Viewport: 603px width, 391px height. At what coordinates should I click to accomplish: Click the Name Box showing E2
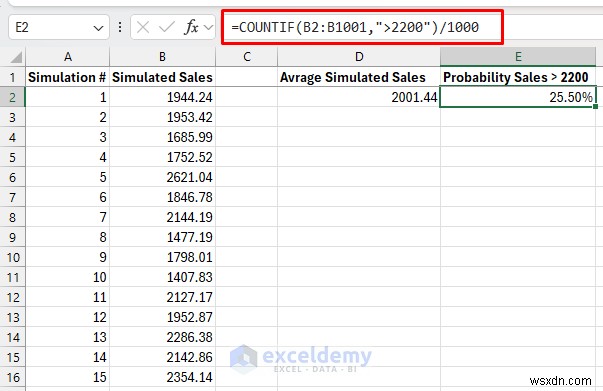pos(58,27)
